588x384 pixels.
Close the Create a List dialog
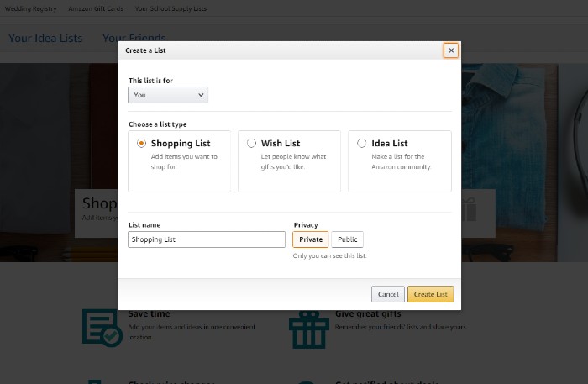click(451, 50)
